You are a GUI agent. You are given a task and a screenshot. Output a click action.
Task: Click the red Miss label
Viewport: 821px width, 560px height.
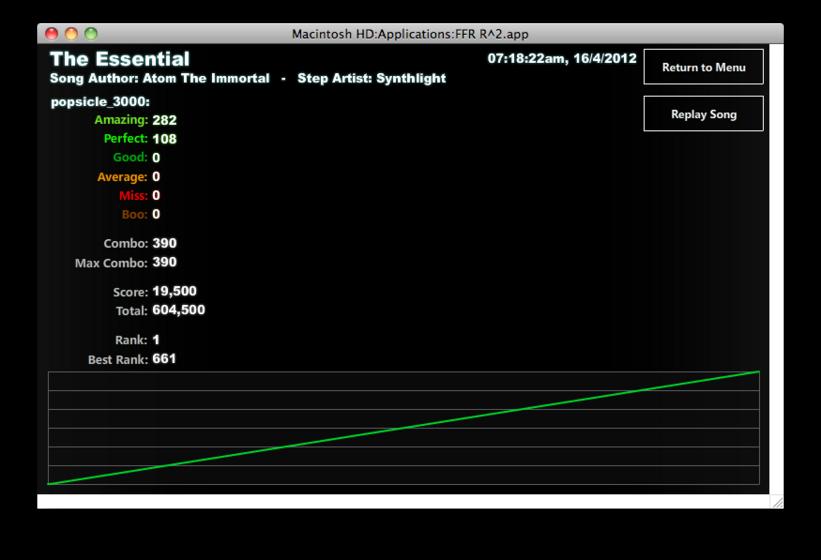click(133, 196)
